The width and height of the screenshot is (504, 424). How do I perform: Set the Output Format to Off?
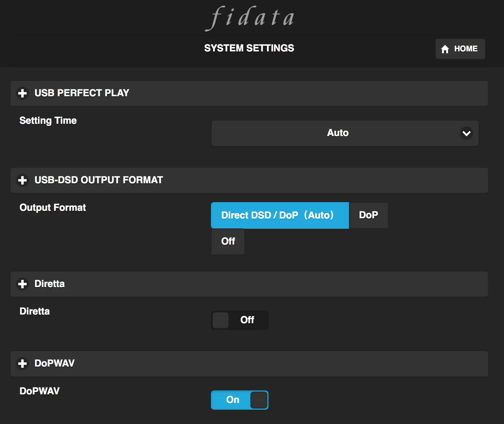[x=228, y=241]
